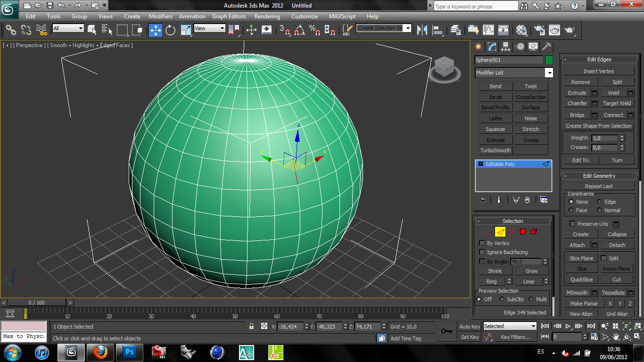Select the Select and Move tool

[x=155, y=30]
